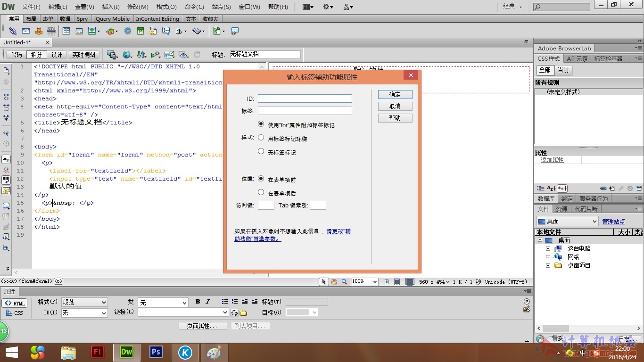Click the Select arrow tool in status bar
Viewport: 644px width, 362px height.
coord(323,282)
